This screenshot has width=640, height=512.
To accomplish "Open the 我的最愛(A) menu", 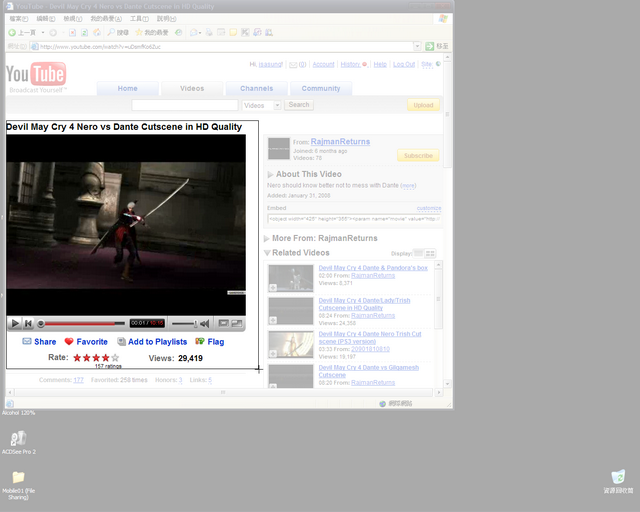I will tap(106, 19).
